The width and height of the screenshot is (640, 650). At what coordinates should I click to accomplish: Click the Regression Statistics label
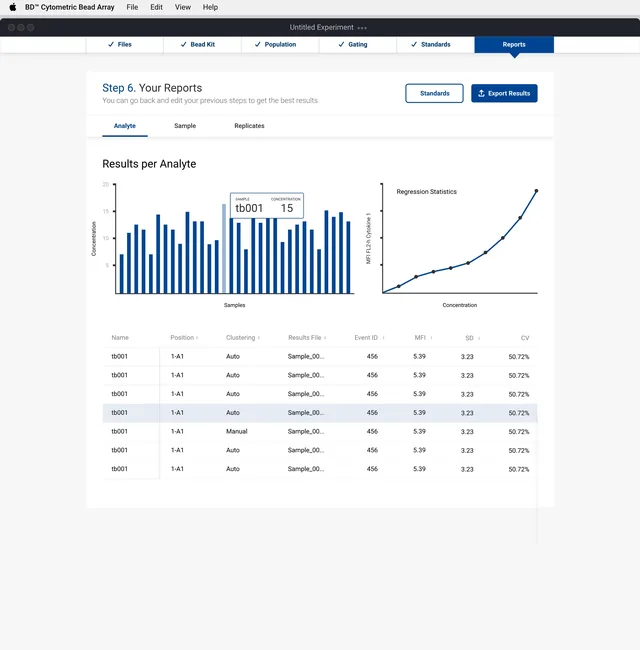(x=427, y=192)
